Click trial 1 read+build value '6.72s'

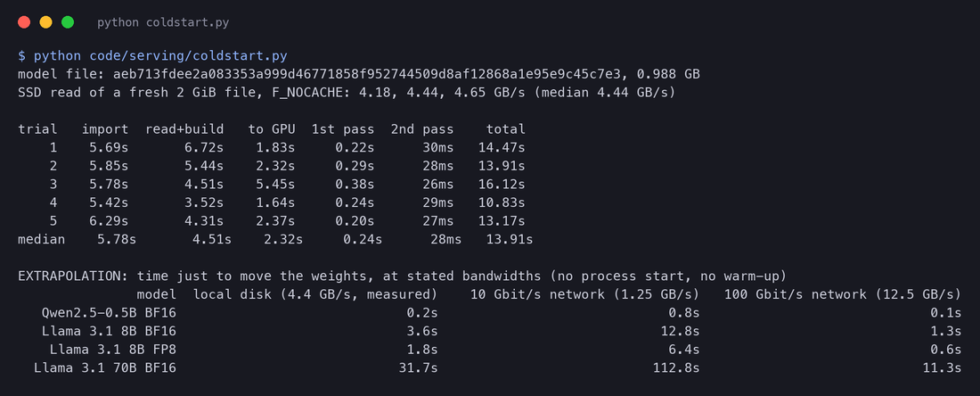[x=204, y=148]
